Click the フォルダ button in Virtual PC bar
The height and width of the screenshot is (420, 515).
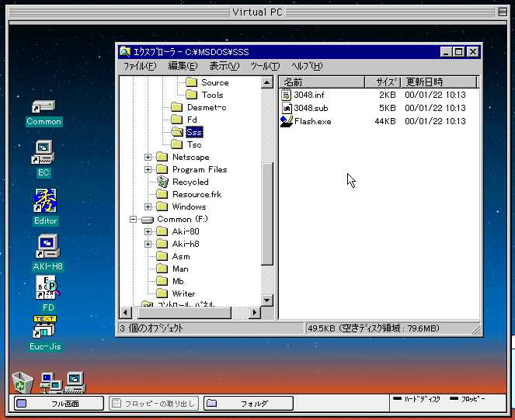249,403
